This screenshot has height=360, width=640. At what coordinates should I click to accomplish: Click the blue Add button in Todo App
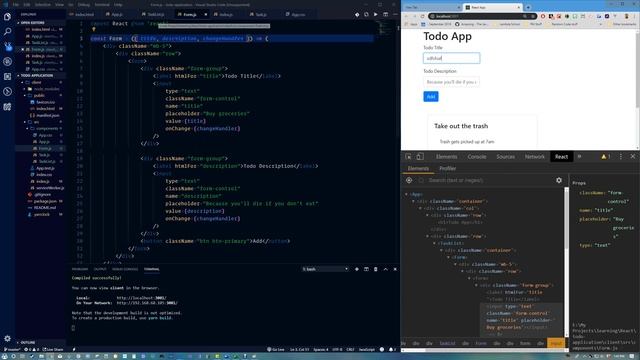tap(431, 97)
